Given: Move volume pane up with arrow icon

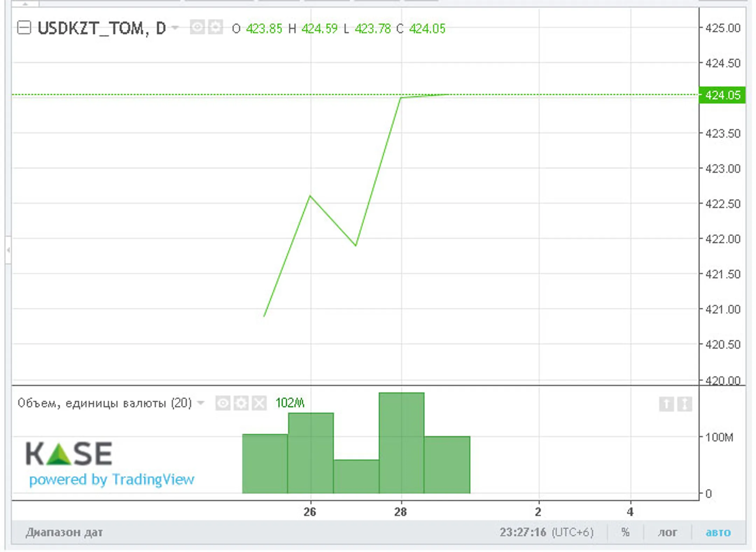Looking at the screenshot, I should 666,404.
